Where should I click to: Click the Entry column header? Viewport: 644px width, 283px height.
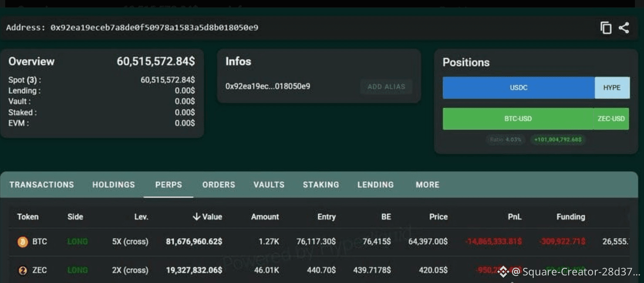pyautogui.click(x=327, y=216)
